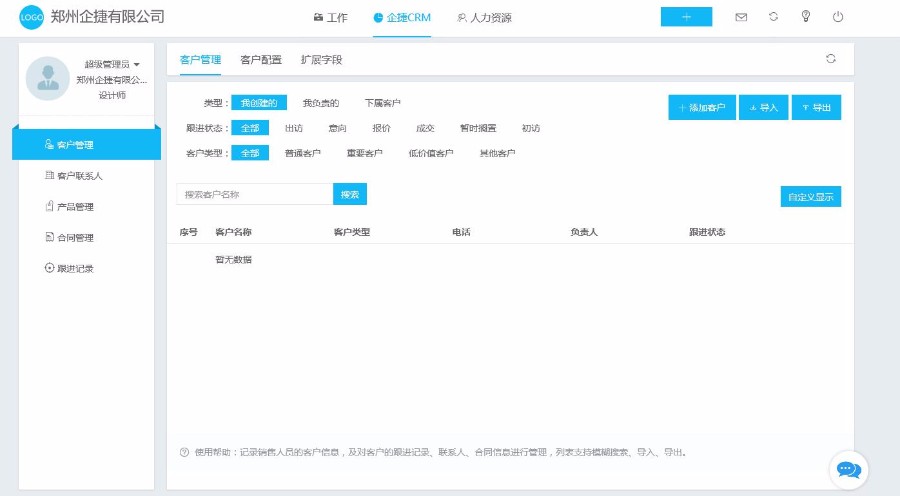Switch to 扩展字段 tab
Screen dimensions: 900x496
tap(321, 60)
